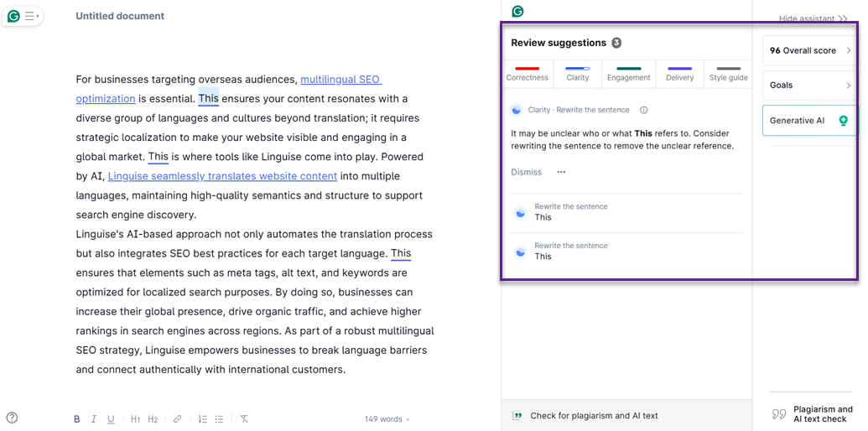Open the help question mark icon

tap(13, 418)
